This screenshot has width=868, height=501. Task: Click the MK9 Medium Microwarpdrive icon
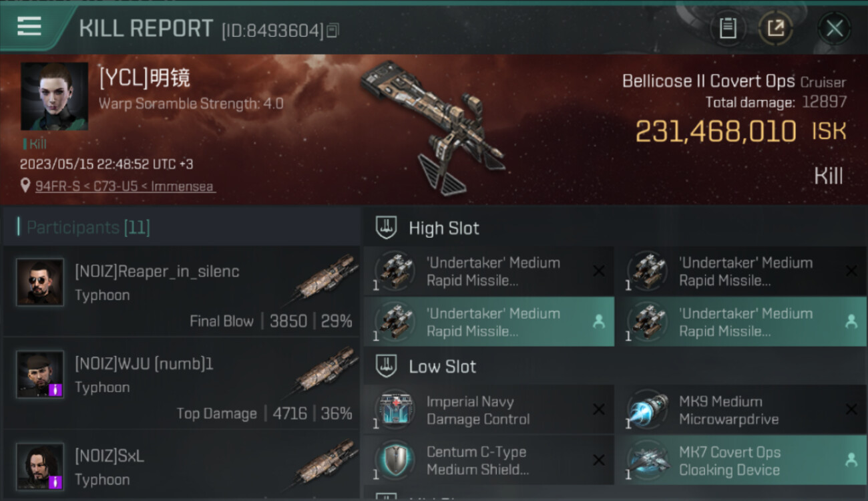coord(647,409)
